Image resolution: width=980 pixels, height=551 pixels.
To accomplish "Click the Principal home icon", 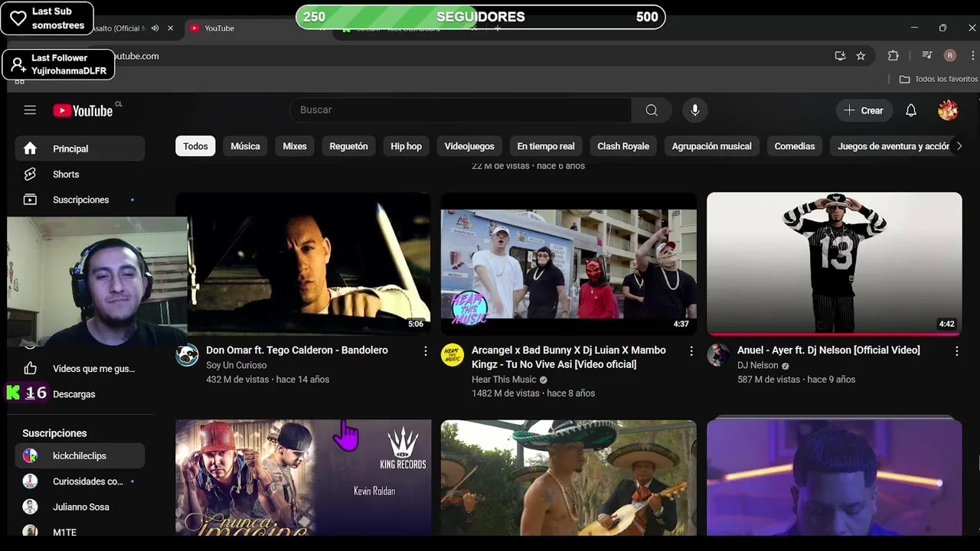I will (x=30, y=148).
